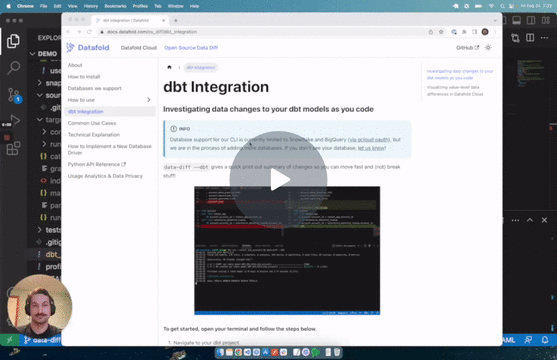Open Bookmarks menu in macOS menu bar
The width and height of the screenshot is (557, 360).
(115, 6)
